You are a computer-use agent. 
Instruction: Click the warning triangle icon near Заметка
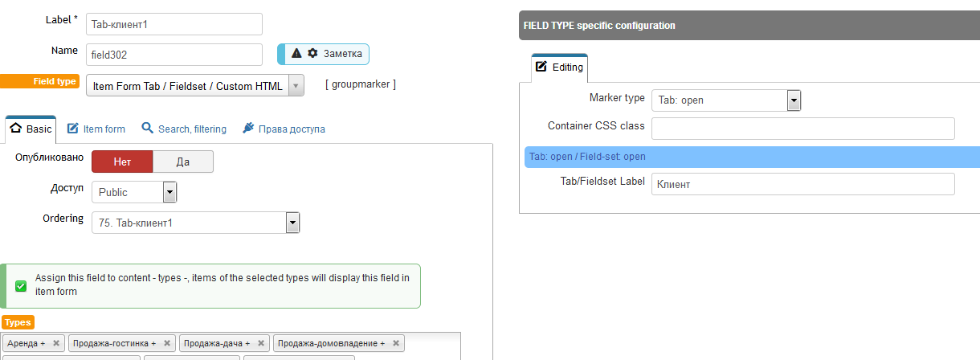tap(296, 53)
